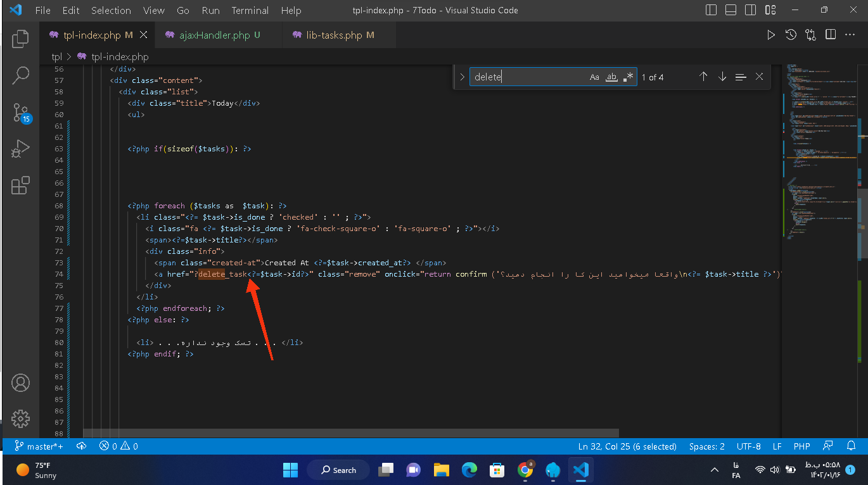The image size is (868, 485).
Task: Open File Explorer from the taskbar
Action: click(x=442, y=470)
